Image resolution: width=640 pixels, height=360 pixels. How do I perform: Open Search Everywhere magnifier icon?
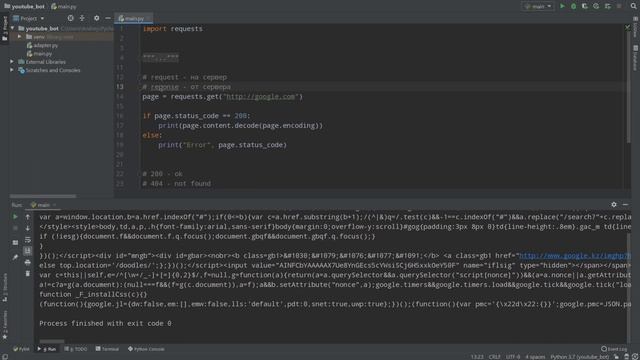633,6
